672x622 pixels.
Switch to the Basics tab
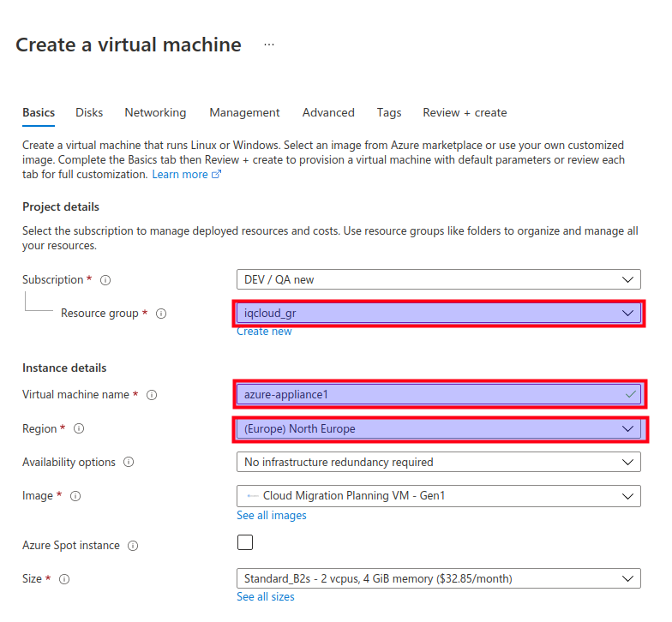[x=39, y=113]
